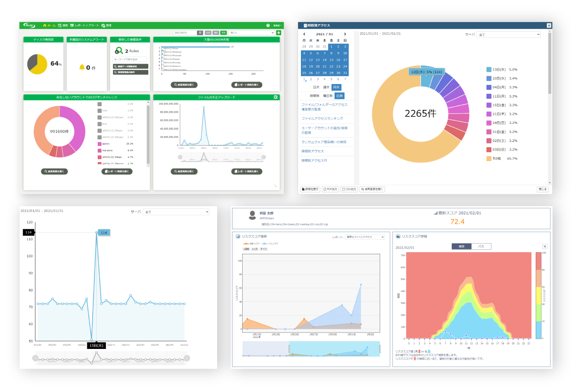Click the すべて range button in リスクスコア推移
The image size is (578, 392).
[264, 249]
